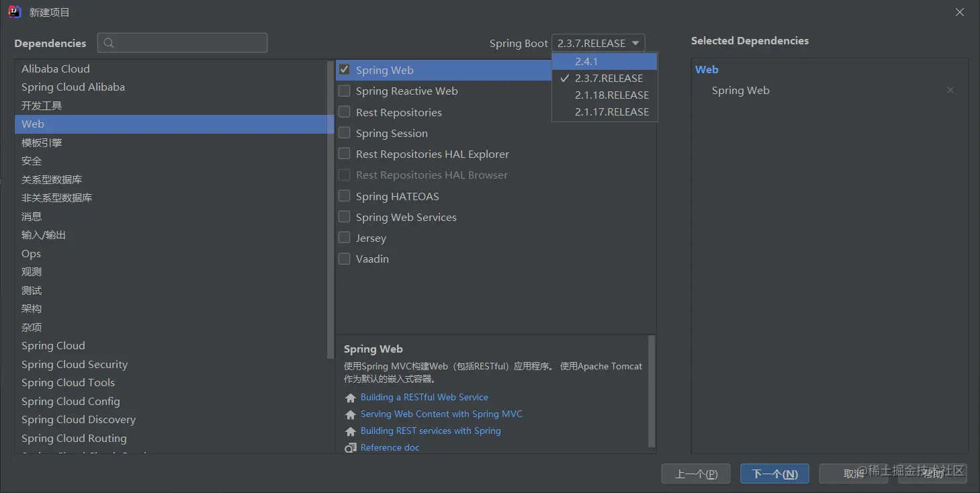The width and height of the screenshot is (980, 493).
Task: Select the 关系型数据库 category
Action: pos(174,179)
